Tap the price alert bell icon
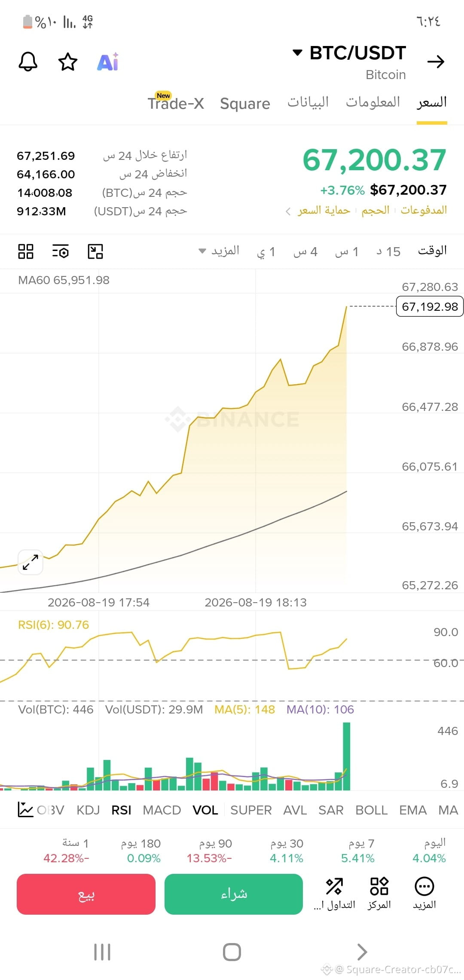This screenshot has width=464, height=980. click(28, 62)
